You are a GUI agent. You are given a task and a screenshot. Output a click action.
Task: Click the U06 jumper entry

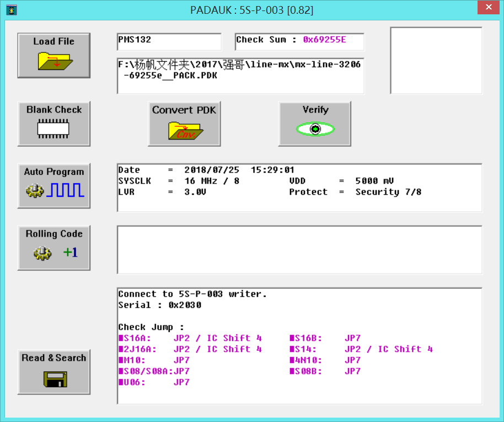tap(154, 382)
